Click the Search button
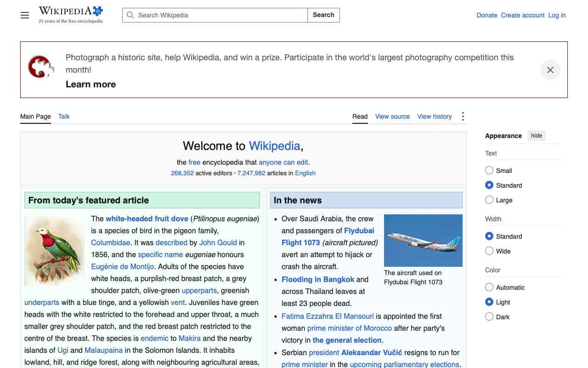 323,15
